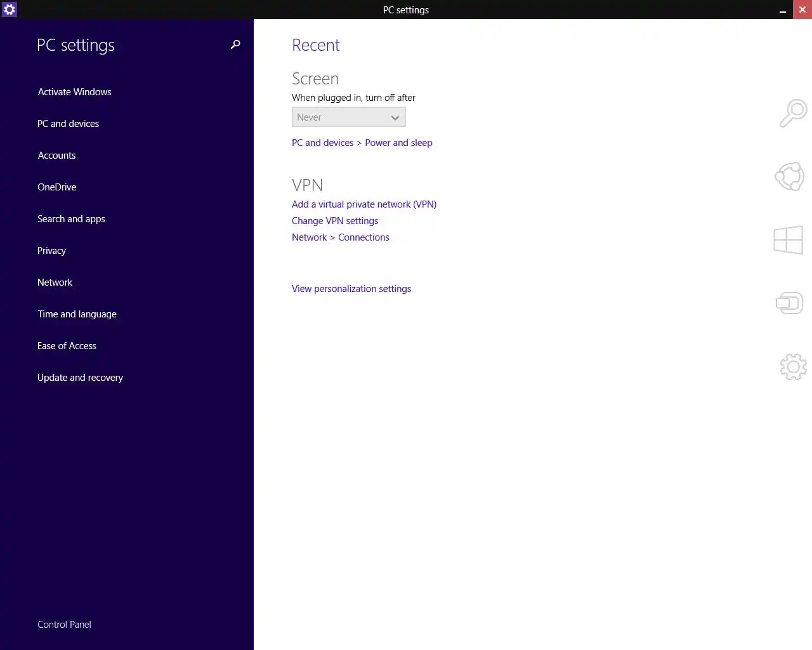
Task: Close the PC settings window
Action: [x=802, y=10]
